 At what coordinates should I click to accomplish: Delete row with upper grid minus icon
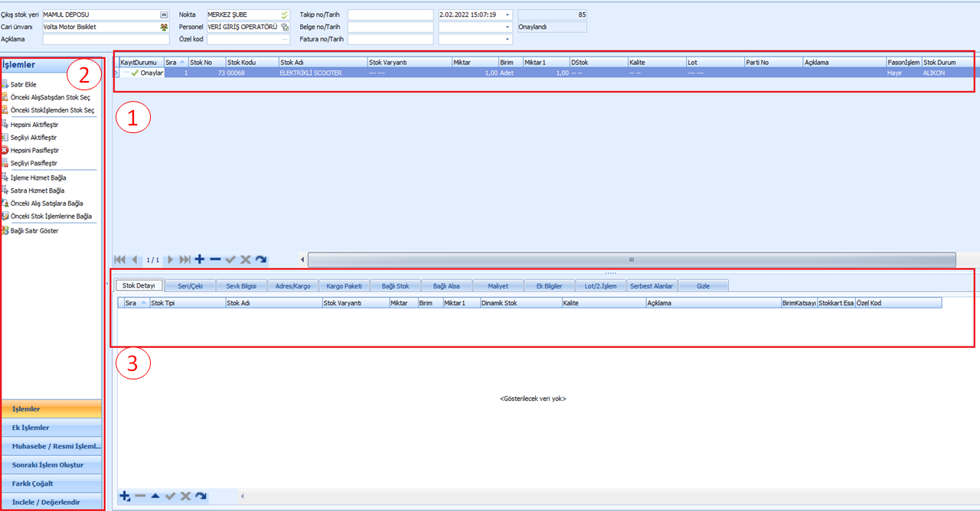coord(215,259)
